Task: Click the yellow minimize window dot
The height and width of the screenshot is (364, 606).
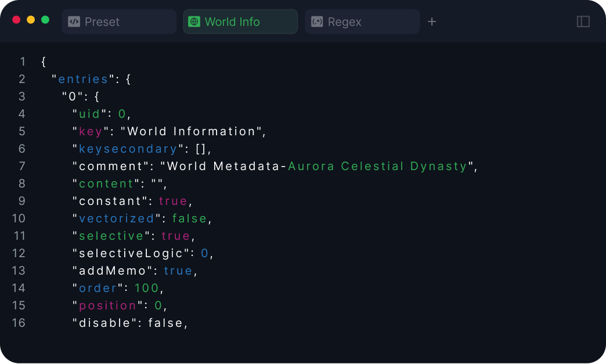Action: click(x=31, y=20)
